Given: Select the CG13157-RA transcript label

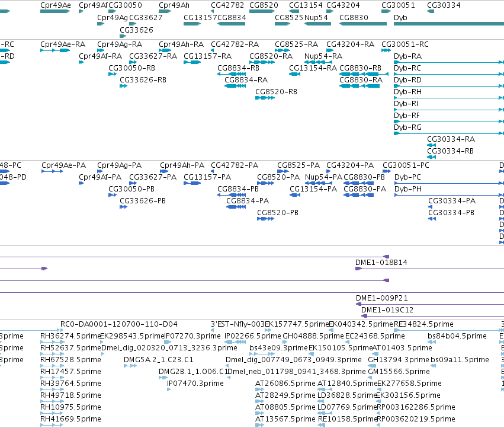Looking at the screenshot, I should (207, 56).
